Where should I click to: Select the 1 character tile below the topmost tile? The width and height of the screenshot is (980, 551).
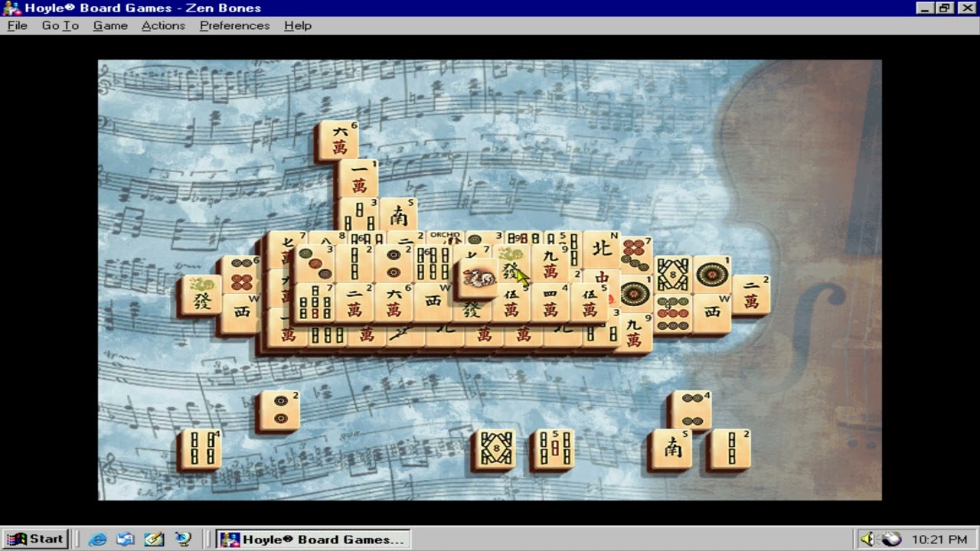coord(359,179)
